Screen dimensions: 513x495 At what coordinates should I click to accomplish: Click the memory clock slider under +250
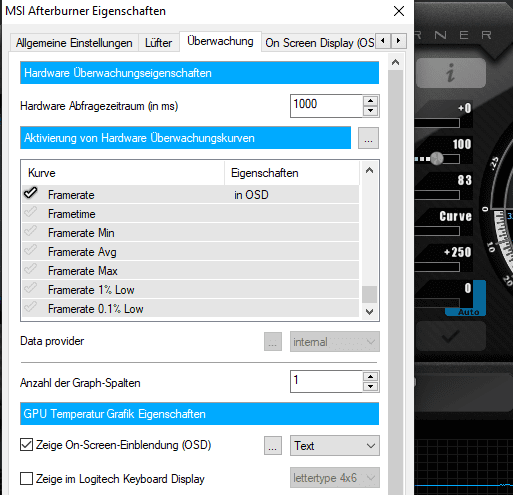click(x=437, y=267)
